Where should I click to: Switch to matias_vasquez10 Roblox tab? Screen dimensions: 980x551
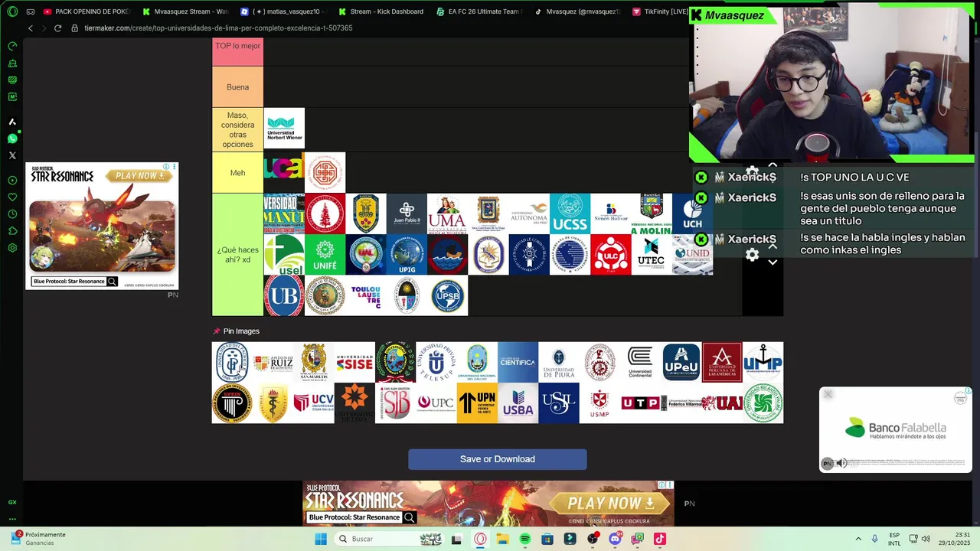[x=284, y=11]
